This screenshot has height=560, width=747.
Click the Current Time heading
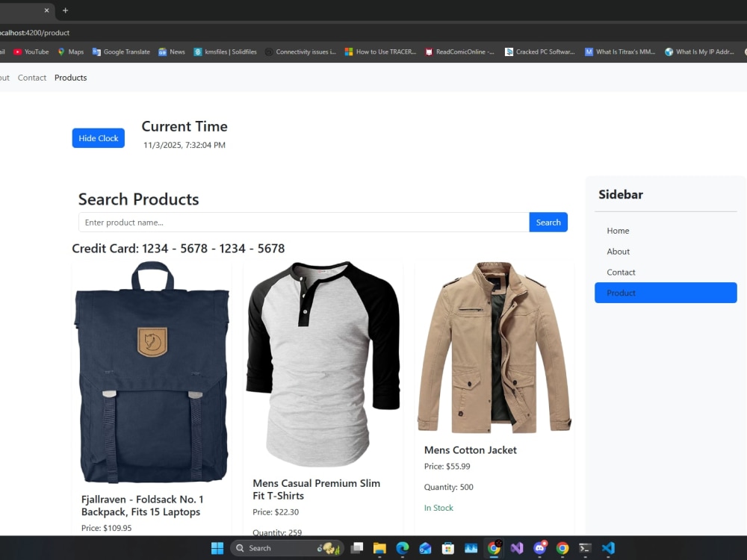point(185,127)
